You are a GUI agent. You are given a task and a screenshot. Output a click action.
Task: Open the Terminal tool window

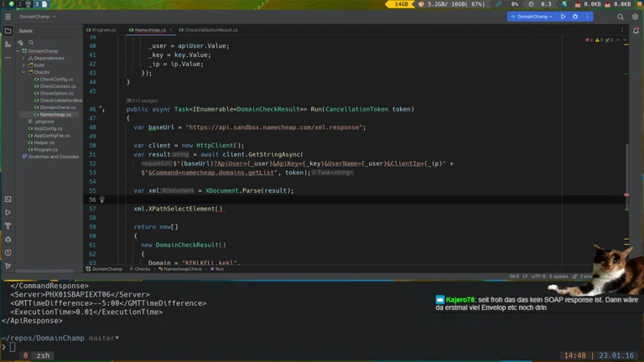[x=8, y=199]
